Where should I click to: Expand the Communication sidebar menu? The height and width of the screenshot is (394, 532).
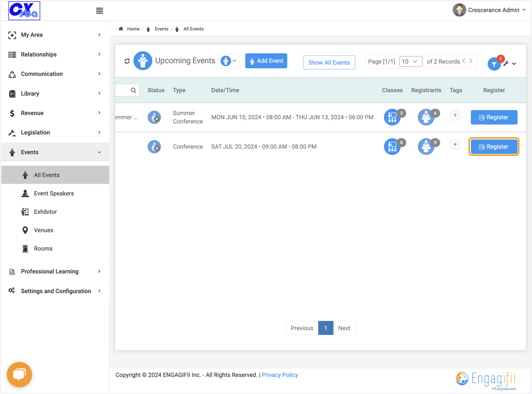(x=55, y=74)
